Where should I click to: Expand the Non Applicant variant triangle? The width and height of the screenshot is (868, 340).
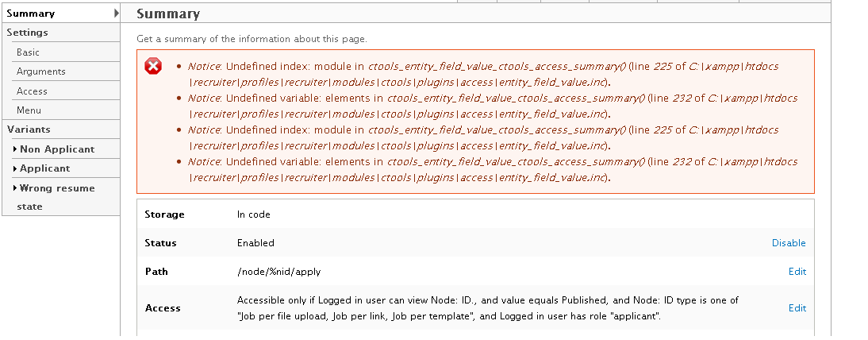15,149
